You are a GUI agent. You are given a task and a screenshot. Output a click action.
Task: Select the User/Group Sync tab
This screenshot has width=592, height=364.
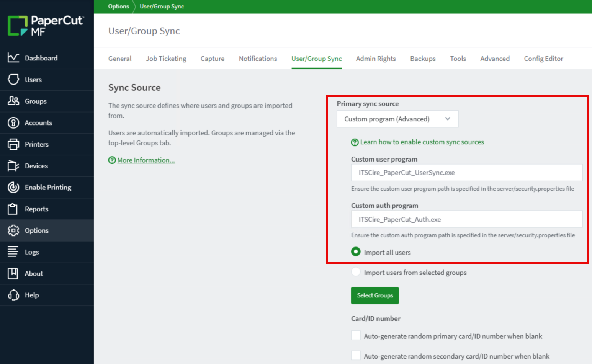coord(317,59)
